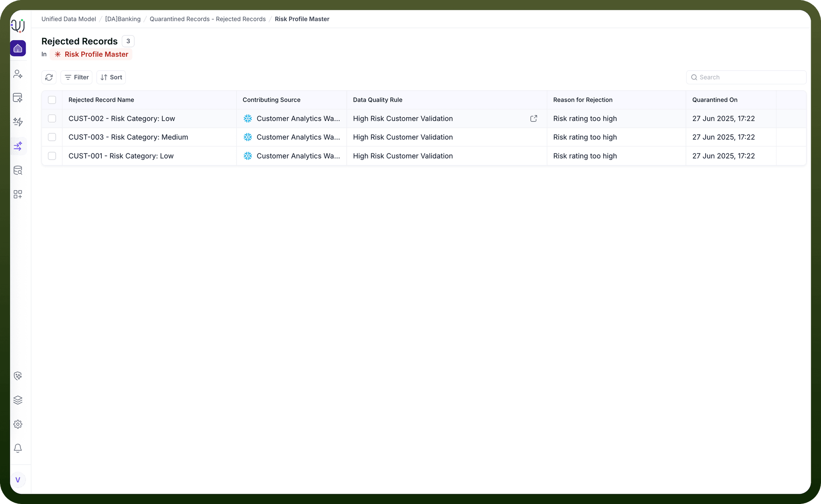Click into the Search field

746,77
